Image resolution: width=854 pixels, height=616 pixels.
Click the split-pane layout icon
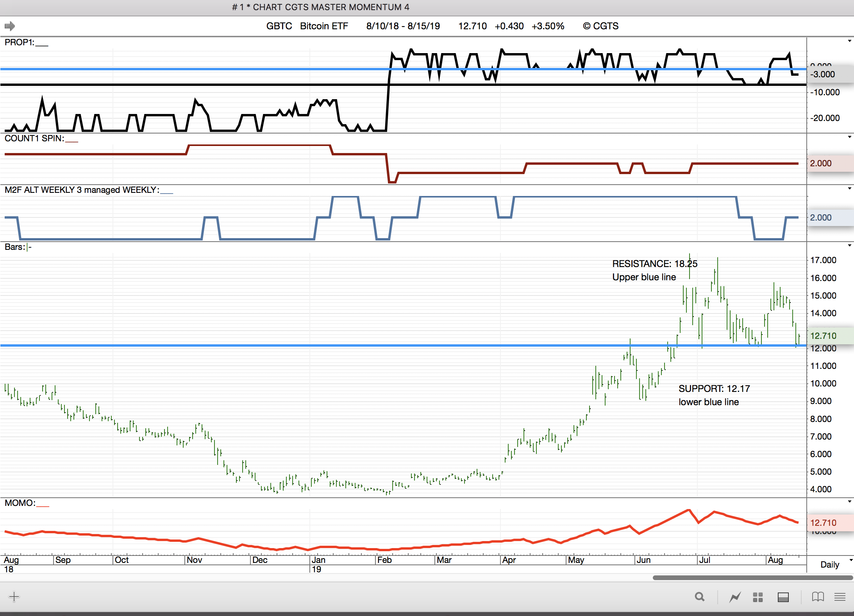[783, 597]
